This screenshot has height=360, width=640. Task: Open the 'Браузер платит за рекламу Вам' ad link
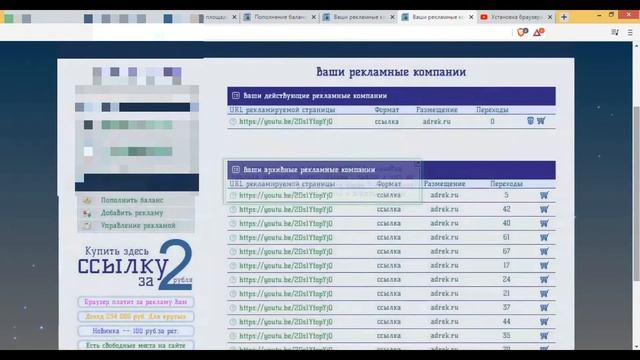[136, 302]
